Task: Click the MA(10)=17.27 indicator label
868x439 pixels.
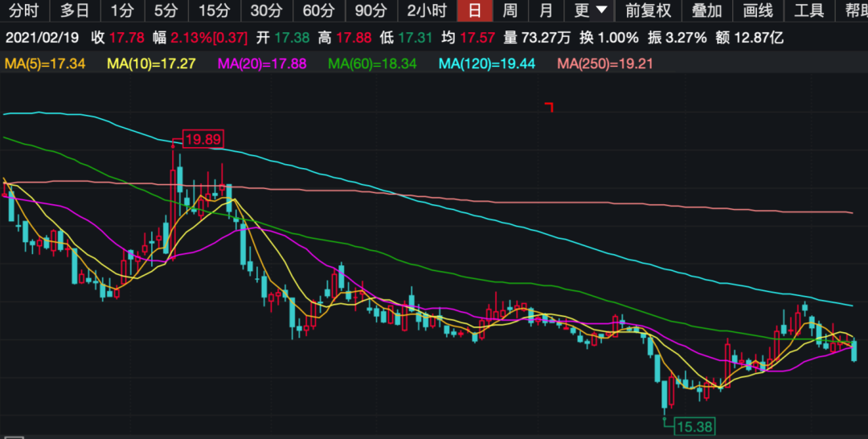Action: point(151,64)
